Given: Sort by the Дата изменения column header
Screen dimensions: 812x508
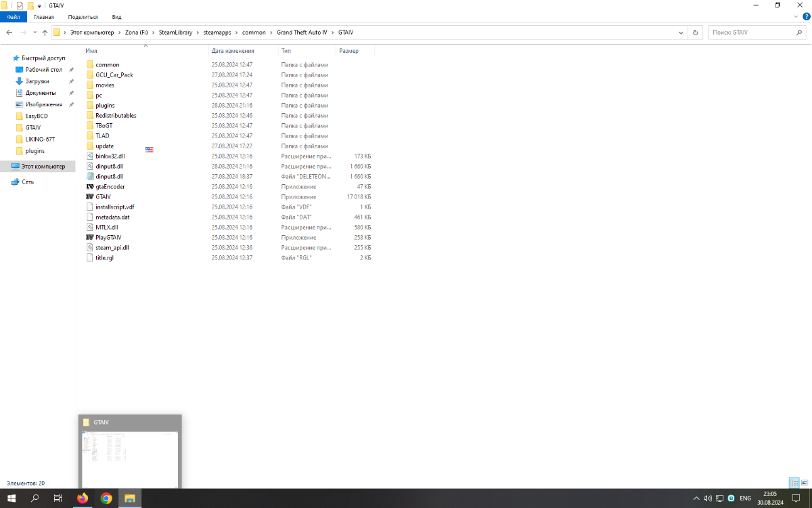Looking at the screenshot, I should coord(233,51).
